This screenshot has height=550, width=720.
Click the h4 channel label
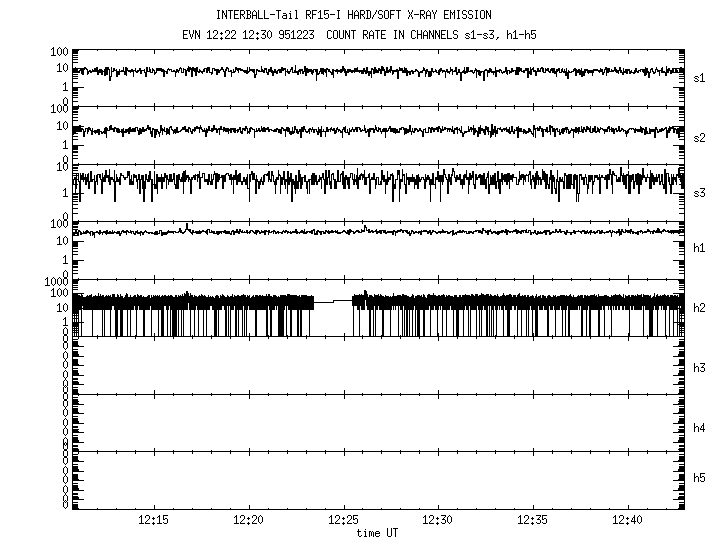coord(699,428)
